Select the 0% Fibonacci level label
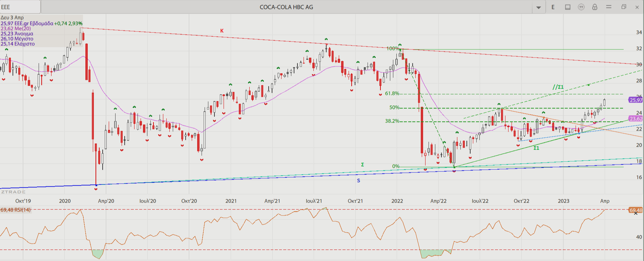The height and width of the screenshot is (261, 644). click(x=396, y=166)
